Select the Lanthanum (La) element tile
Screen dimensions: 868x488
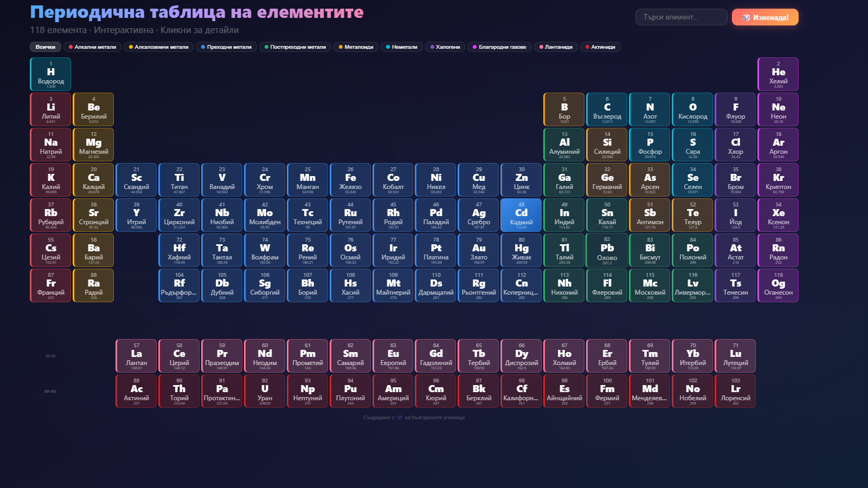(x=136, y=356)
